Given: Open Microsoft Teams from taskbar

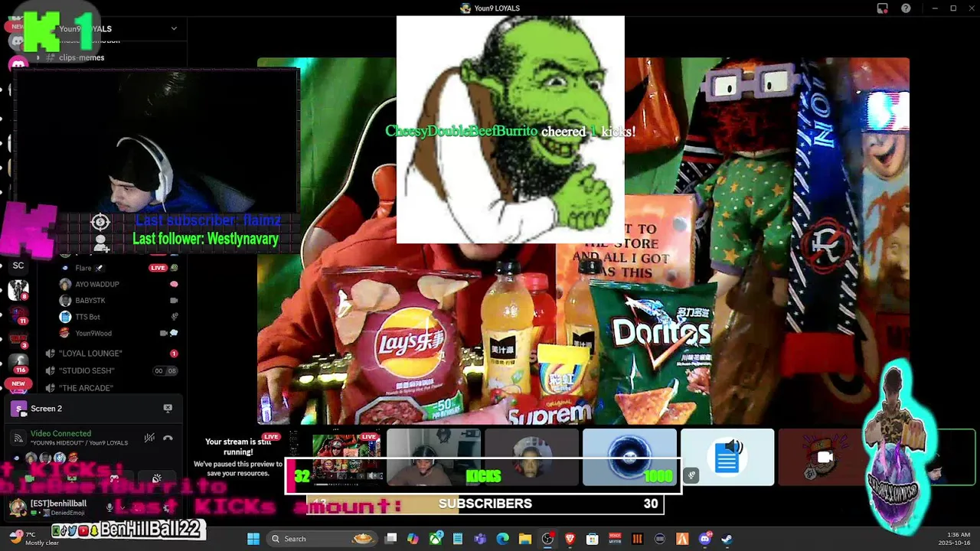Looking at the screenshot, I should (x=480, y=539).
